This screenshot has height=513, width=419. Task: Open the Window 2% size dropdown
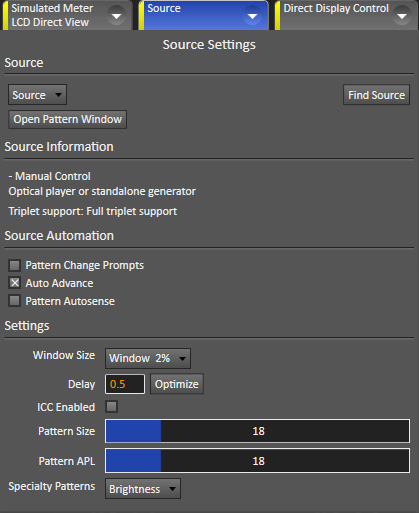(x=148, y=359)
